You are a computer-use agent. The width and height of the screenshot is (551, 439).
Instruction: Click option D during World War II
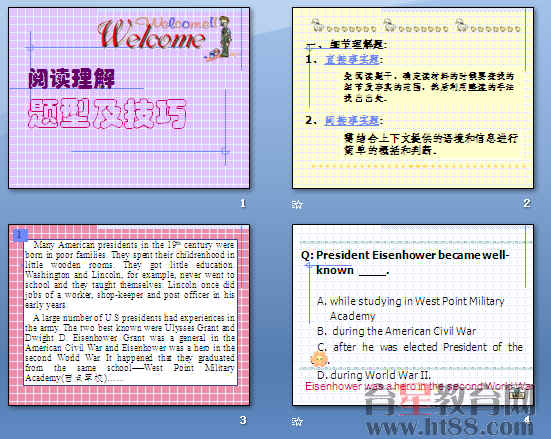374,375
